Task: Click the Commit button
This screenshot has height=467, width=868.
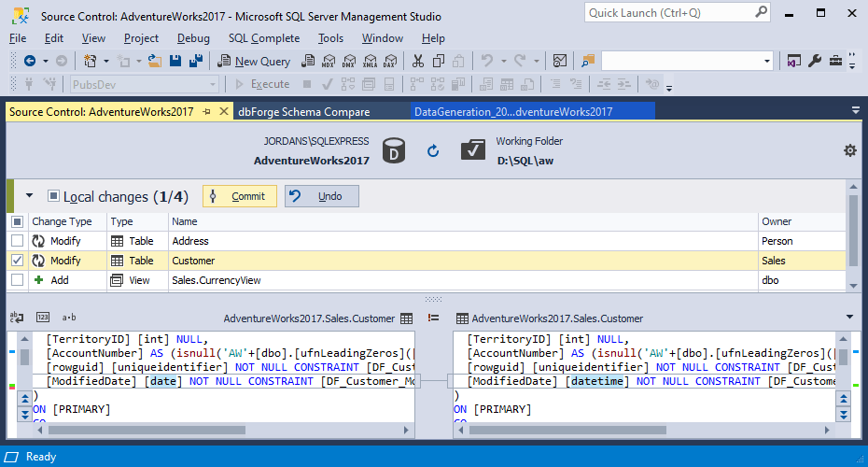Action: click(240, 196)
